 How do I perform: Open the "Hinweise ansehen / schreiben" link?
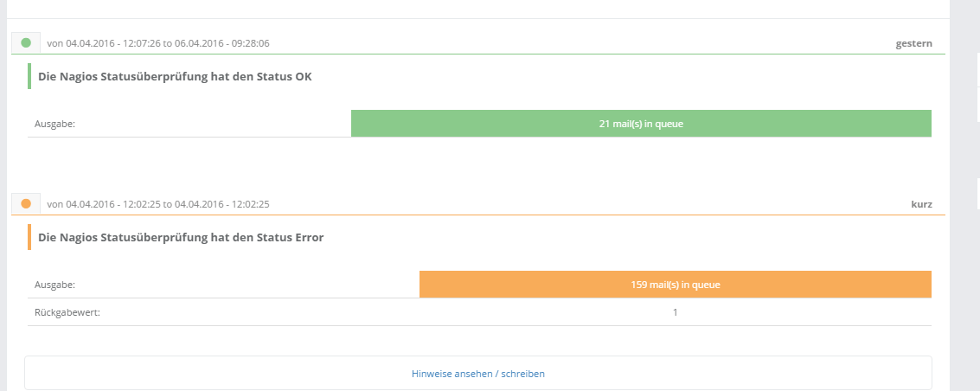[478, 374]
